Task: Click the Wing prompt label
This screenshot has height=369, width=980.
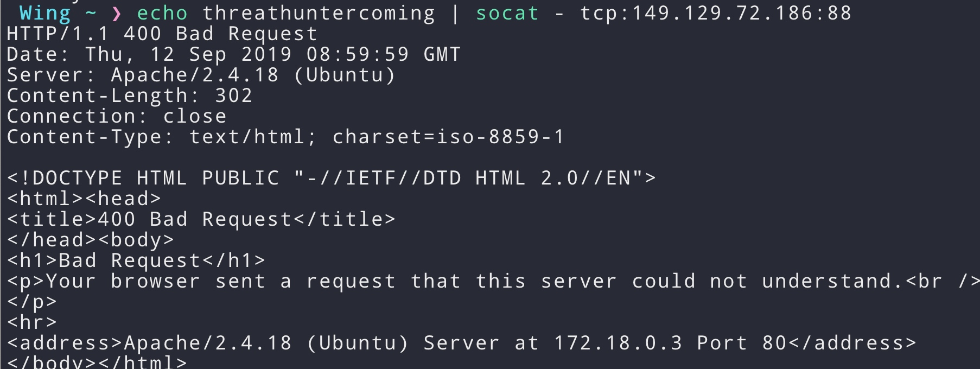Action: [45, 13]
